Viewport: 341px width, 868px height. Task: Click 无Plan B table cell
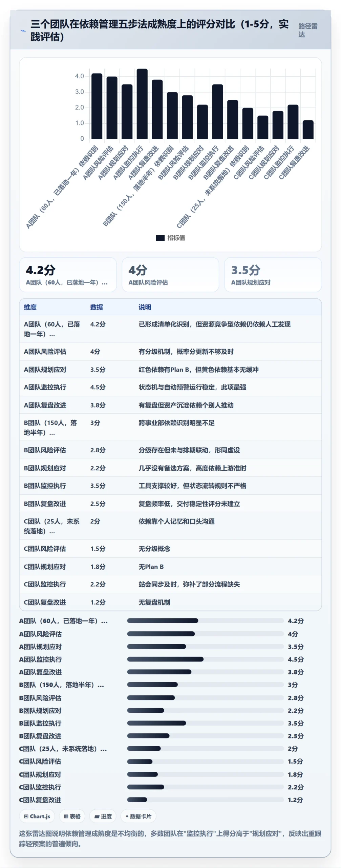tap(151, 567)
